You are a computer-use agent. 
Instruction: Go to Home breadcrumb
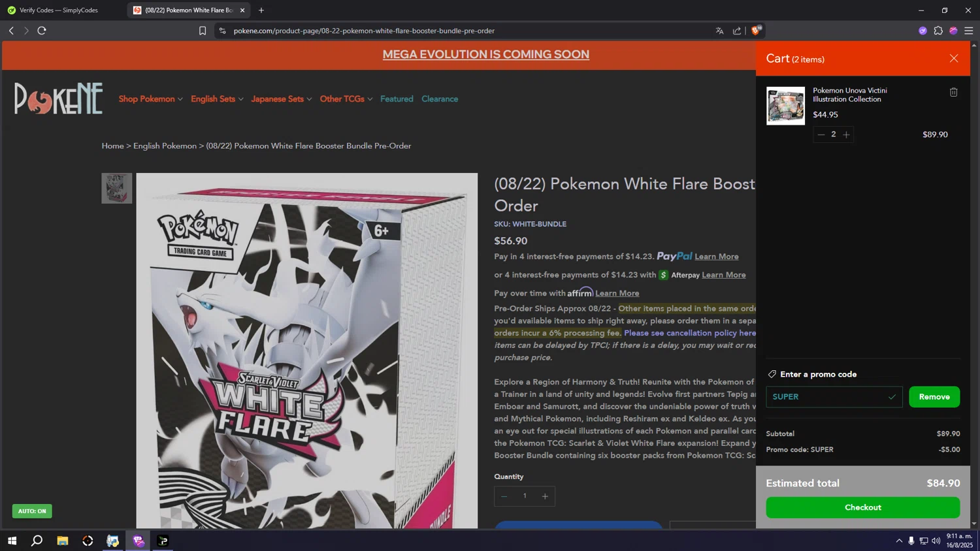[x=112, y=146]
